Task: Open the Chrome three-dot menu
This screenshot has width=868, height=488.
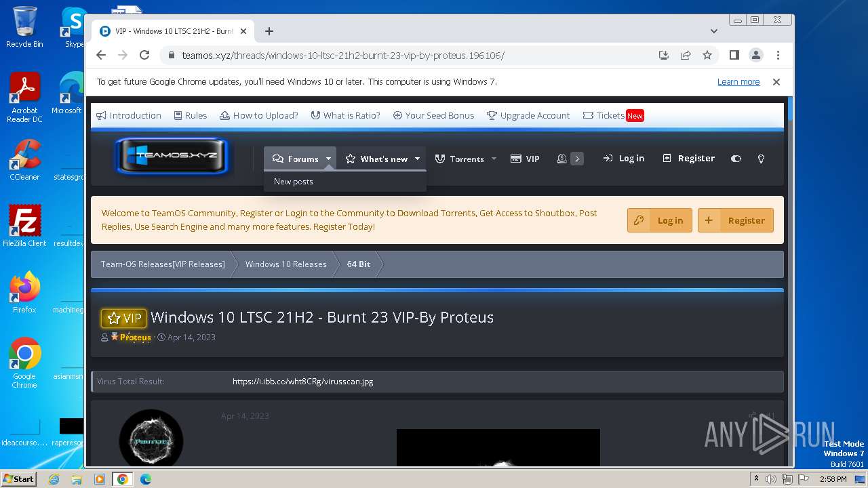Action: [778, 55]
